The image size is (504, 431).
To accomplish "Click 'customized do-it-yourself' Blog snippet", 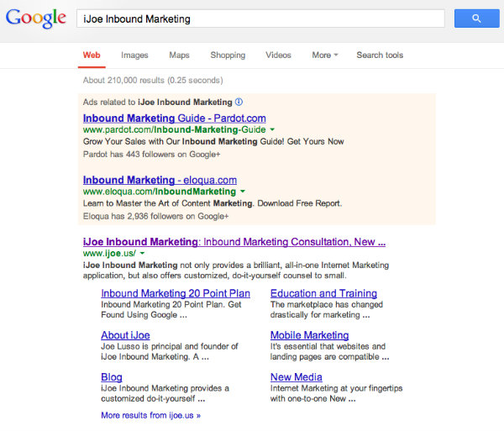I will [x=165, y=393].
